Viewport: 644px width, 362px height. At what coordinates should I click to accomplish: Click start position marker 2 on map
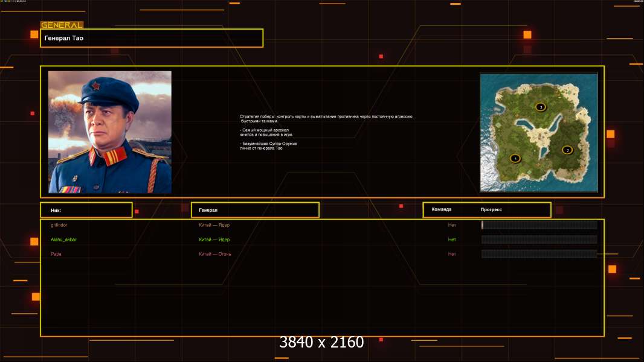[567, 150]
